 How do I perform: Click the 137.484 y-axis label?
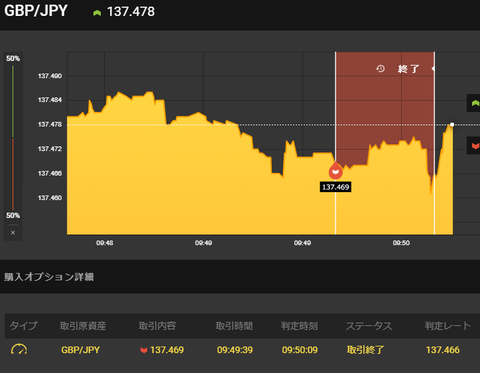[50, 100]
